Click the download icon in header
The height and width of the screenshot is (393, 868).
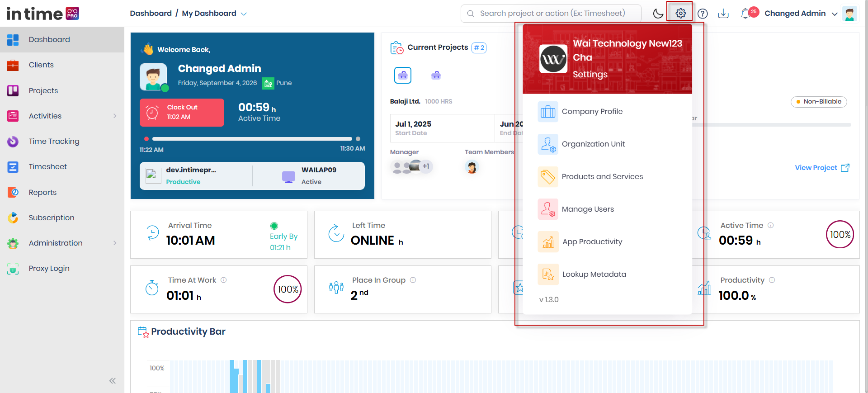[723, 14]
